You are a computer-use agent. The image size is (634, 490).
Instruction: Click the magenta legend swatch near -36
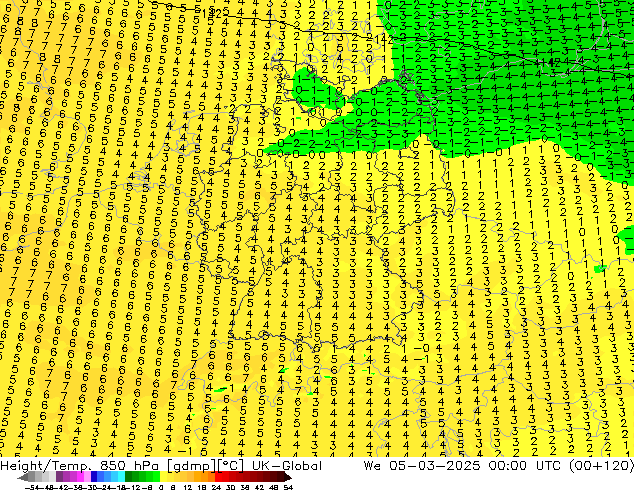pos(80,476)
